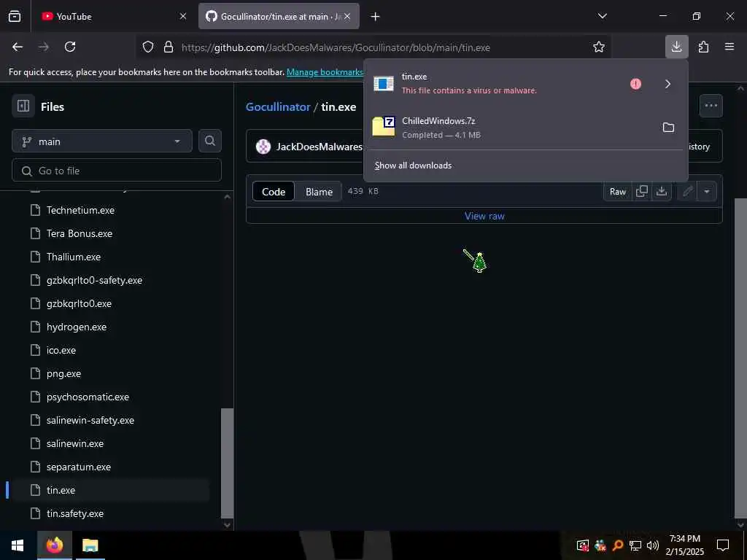Image resolution: width=747 pixels, height=560 pixels.
Task: Click the volume speaker tray icon
Action: (653, 545)
